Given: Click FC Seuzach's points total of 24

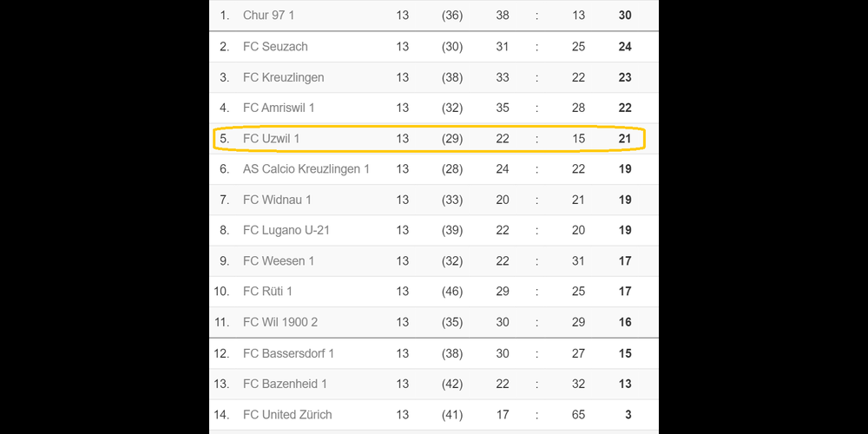Looking at the screenshot, I should click(x=625, y=47).
